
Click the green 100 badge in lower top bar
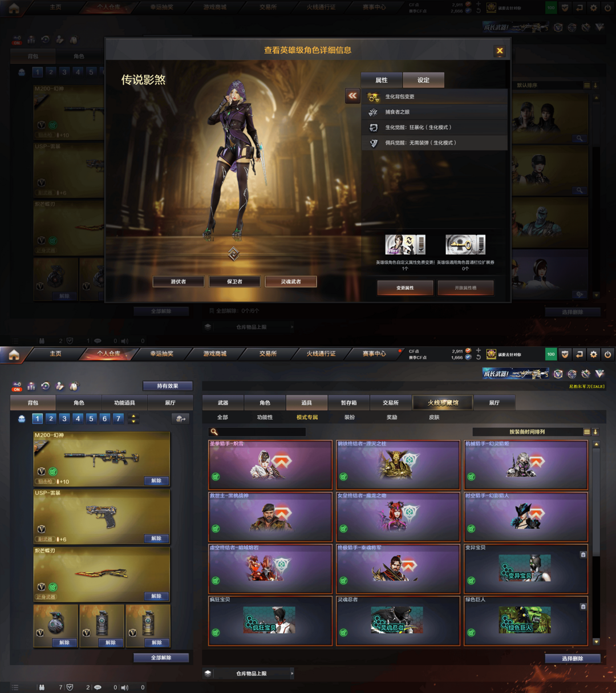pyautogui.click(x=551, y=354)
